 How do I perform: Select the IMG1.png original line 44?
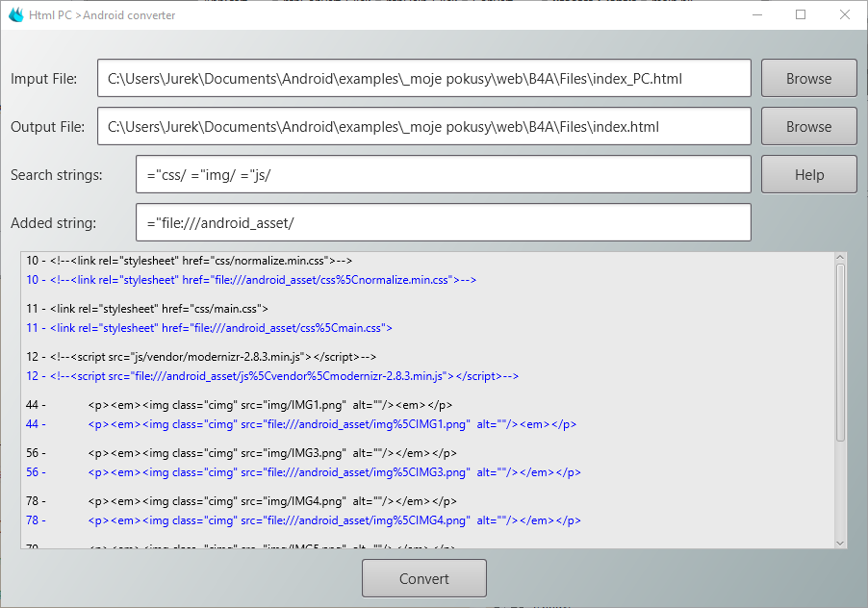269,404
